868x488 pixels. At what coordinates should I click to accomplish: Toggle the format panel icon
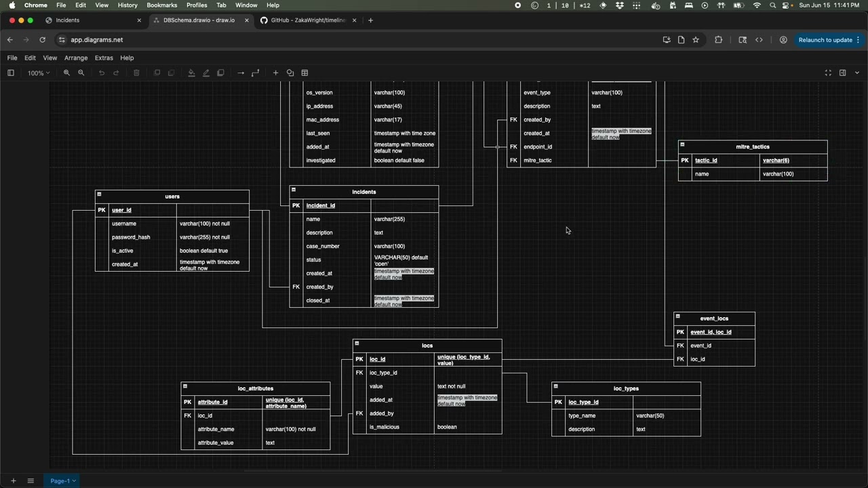(x=843, y=73)
